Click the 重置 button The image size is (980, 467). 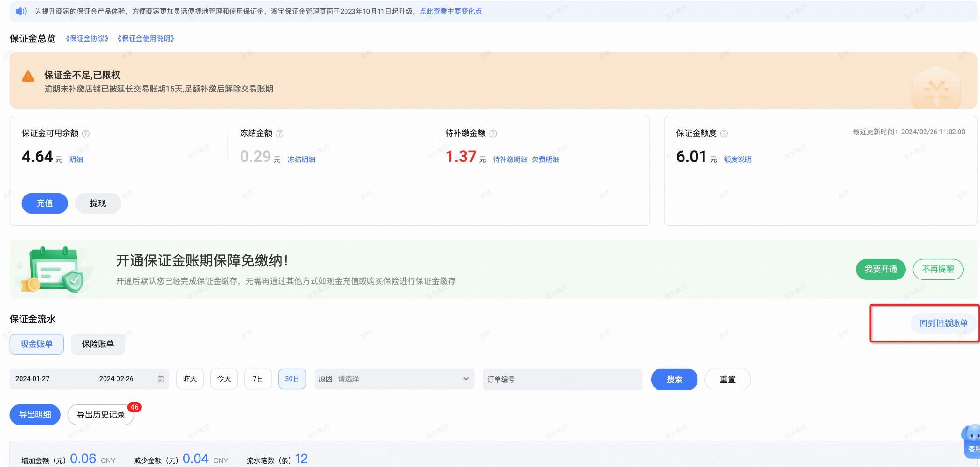[727, 379]
